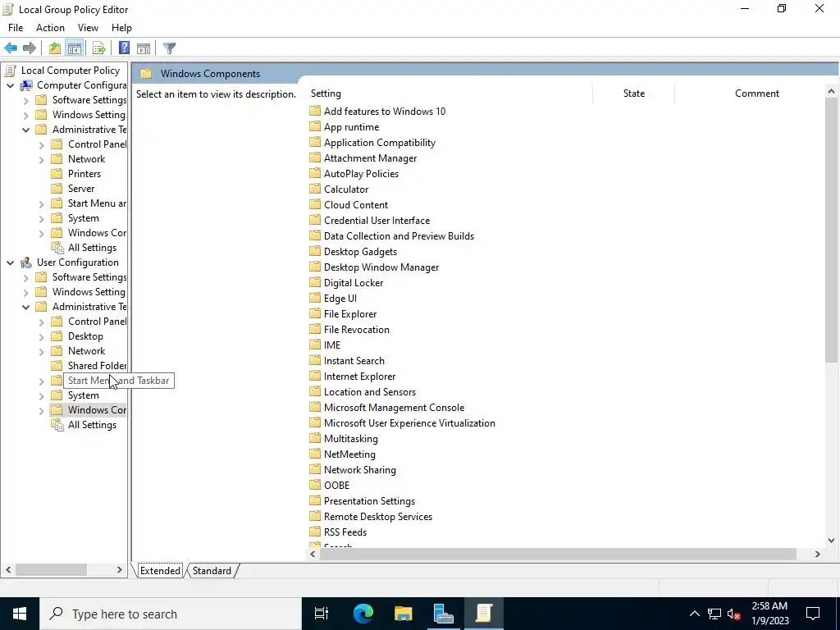Select the NetMeeting list entry
The image size is (840, 630).
pyautogui.click(x=349, y=454)
